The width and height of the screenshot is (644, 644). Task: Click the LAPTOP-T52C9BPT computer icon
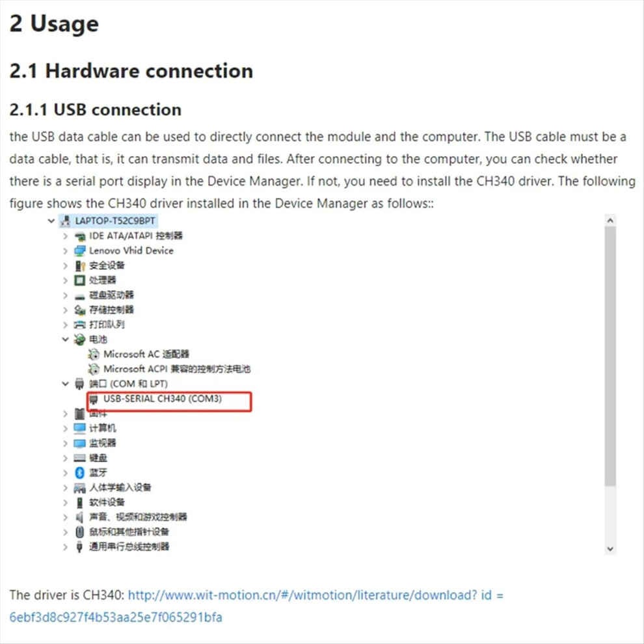pos(65,221)
